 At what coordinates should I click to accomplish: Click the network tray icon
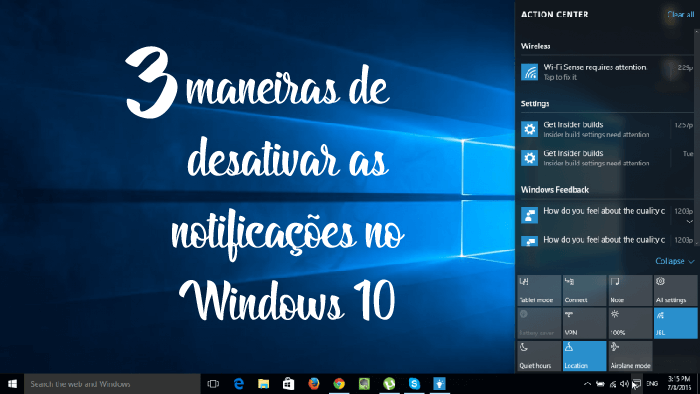pos(613,384)
